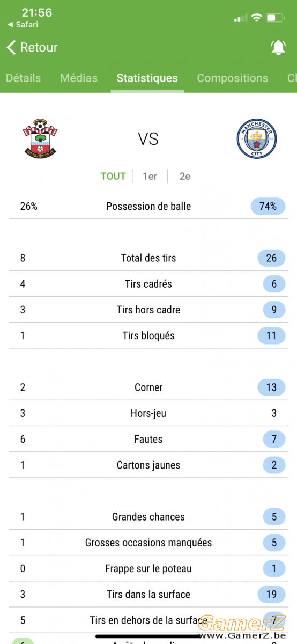Screen dimensions: 297x644
Task: Tap the Corner value 13 badge
Action: 271,387
